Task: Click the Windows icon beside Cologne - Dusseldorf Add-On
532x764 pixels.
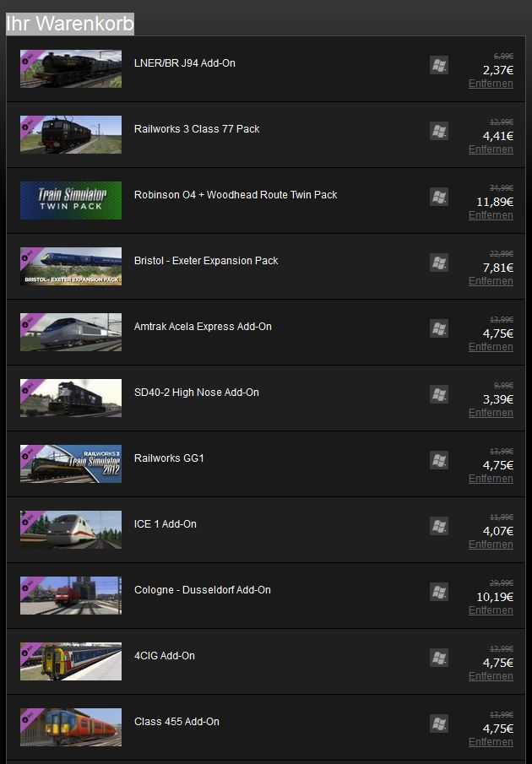Action: click(x=439, y=591)
